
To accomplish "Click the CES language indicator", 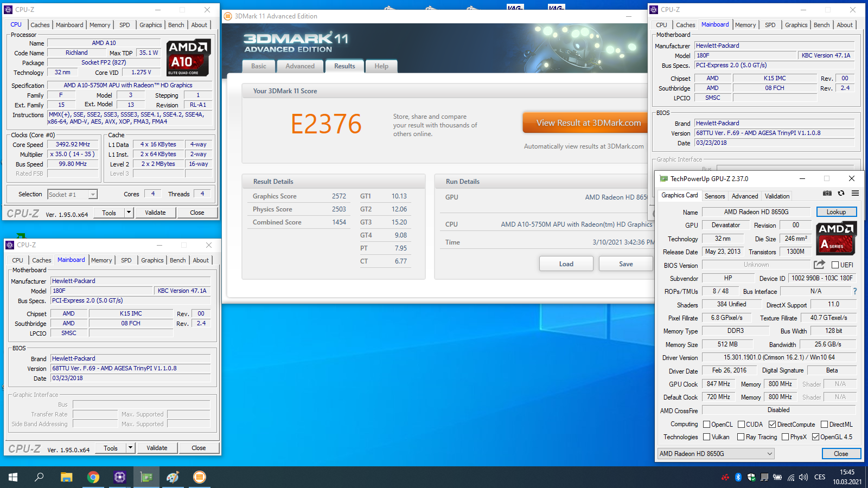I will pos(820,477).
